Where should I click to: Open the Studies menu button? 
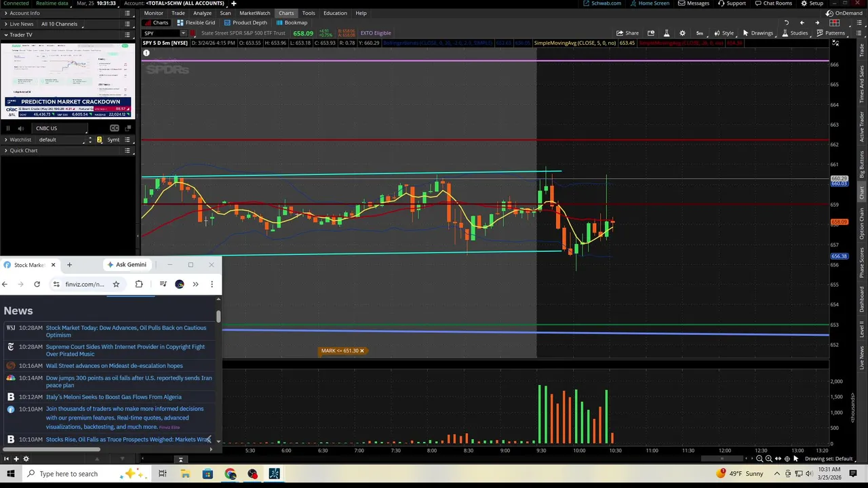click(x=795, y=33)
